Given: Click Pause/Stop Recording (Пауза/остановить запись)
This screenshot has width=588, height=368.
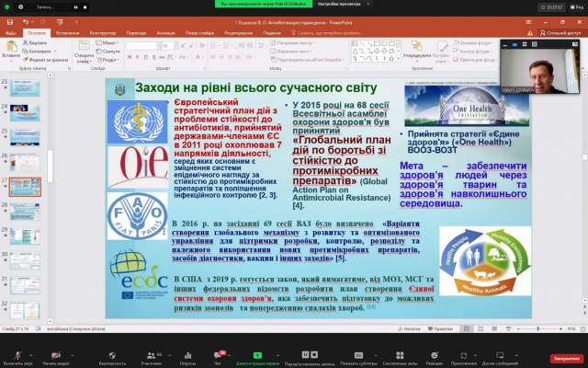Looking at the screenshot, I should coord(310,358).
